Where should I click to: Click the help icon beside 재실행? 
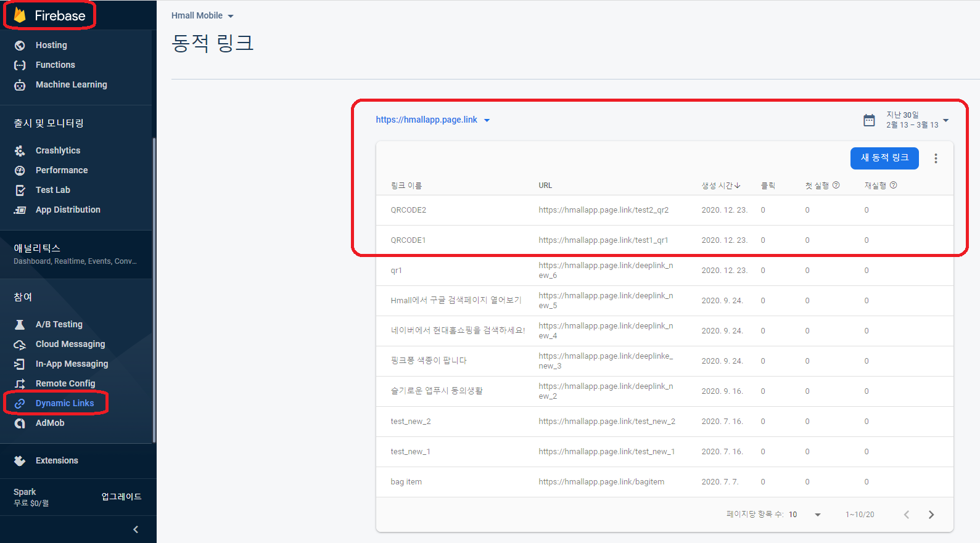click(x=893, y=185)
